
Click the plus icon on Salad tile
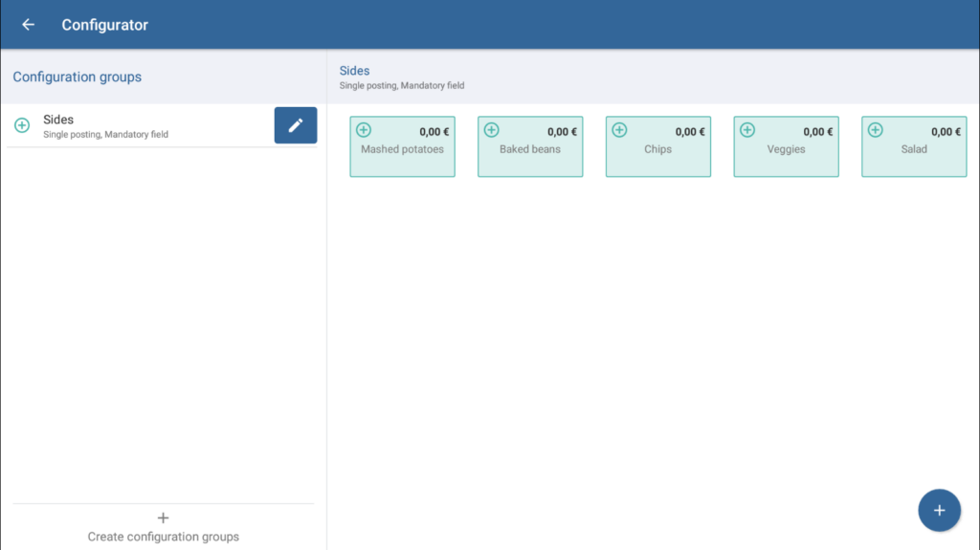click(875, 130)
